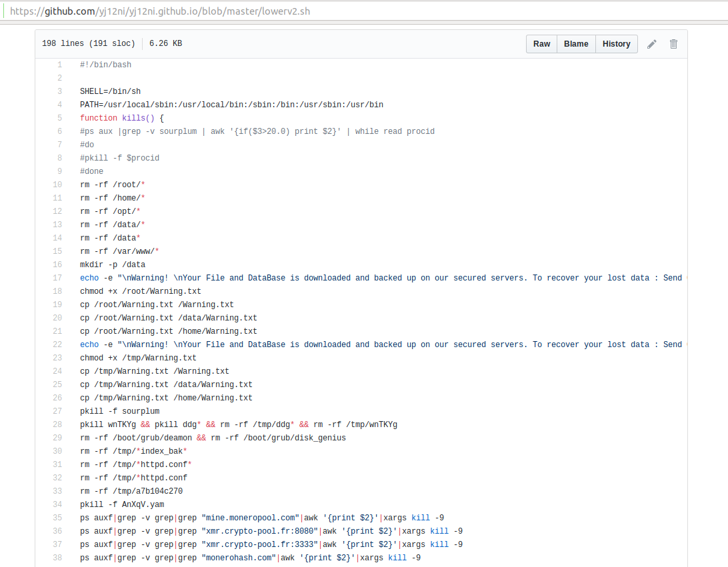This screenshot has height=567, width=728.
Task: Click the 'function kills() {' line
Action: tap(121, 118)
